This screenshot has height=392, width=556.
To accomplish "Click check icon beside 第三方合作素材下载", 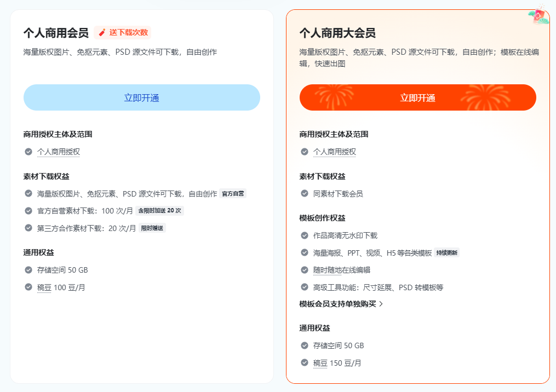I will tap(28, 228).
